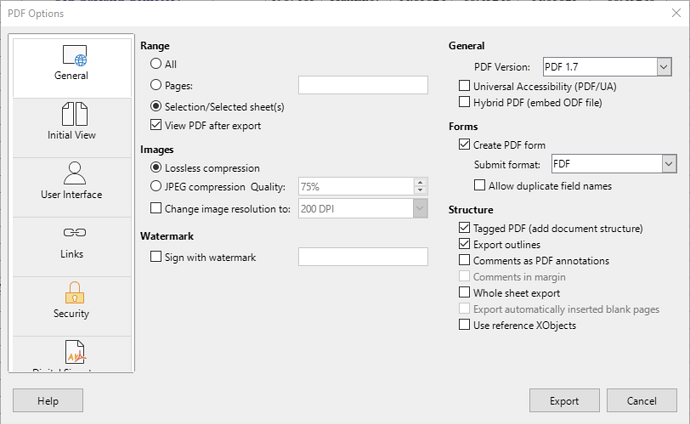This screenshot has width=690, height=424.
Task: Click the Pages range input field
Action: (x=363, y=85)
